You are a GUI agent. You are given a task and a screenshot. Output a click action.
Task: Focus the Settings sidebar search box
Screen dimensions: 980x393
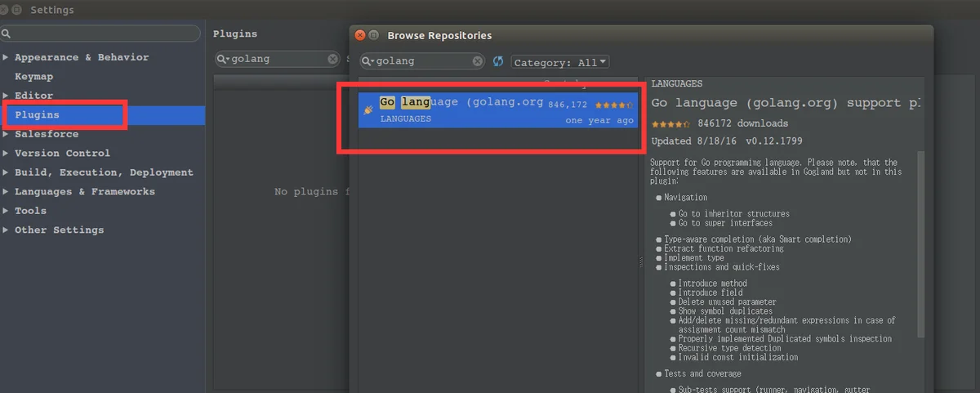click(x=100, y=33)
